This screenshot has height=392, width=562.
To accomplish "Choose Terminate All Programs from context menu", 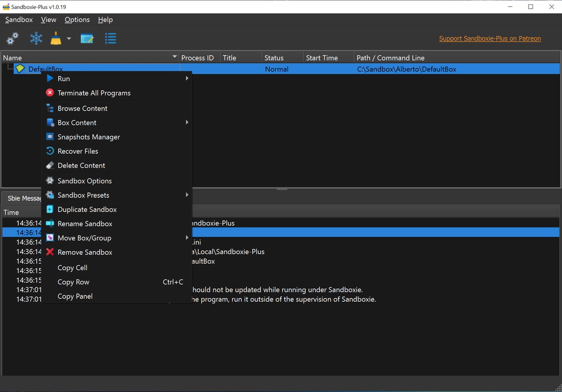I will coord(94,93).
